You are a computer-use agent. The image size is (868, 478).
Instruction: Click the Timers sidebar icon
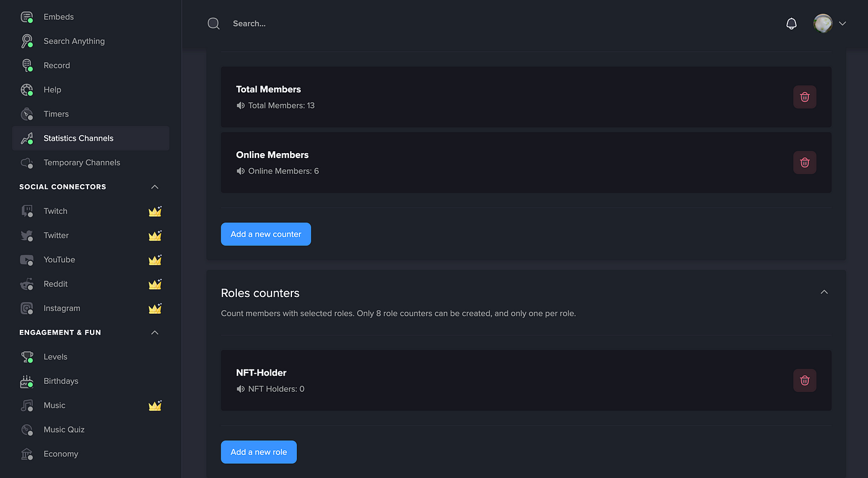click(x=27, y=113)
